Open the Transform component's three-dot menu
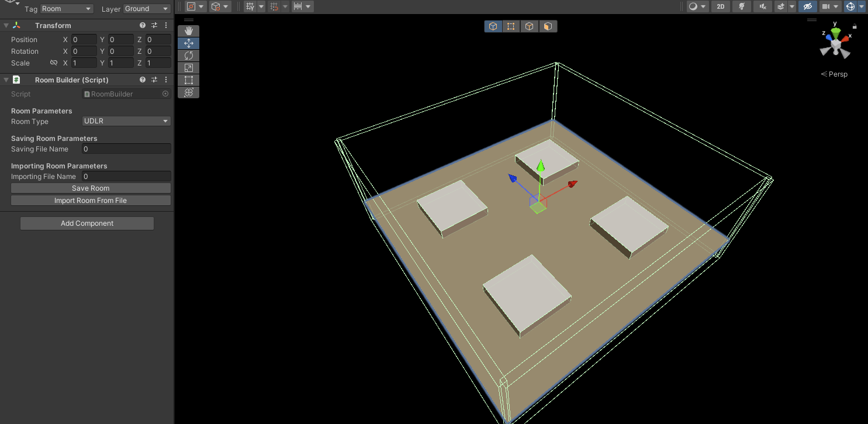This screenshot has width=868, height=424. pyautogui.click(x=166, y=25)
